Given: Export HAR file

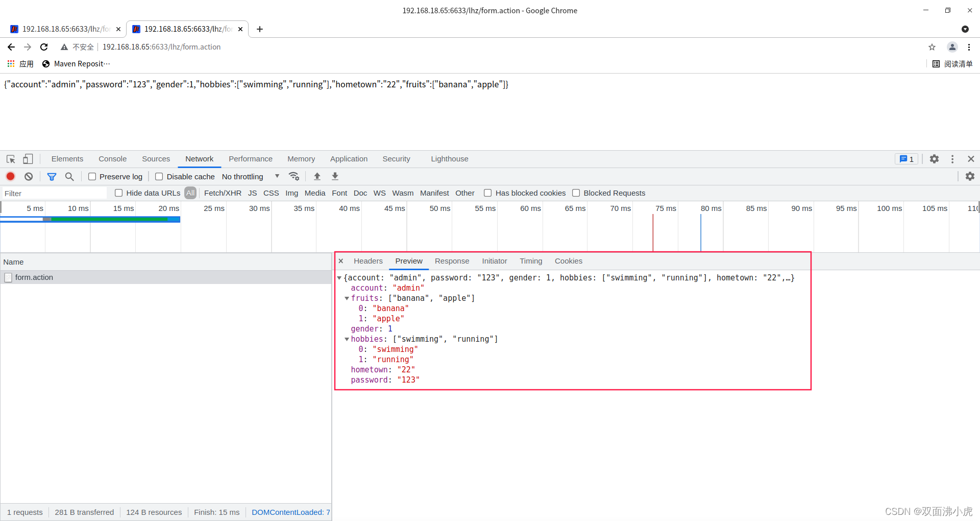Looking at the screenshot, I should click(335, 176).
